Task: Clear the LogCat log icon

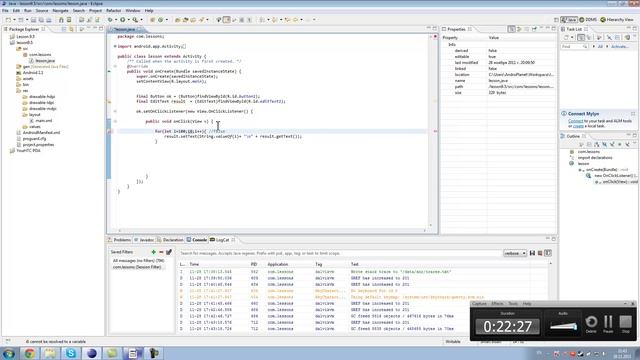Action: pos(540,253)
